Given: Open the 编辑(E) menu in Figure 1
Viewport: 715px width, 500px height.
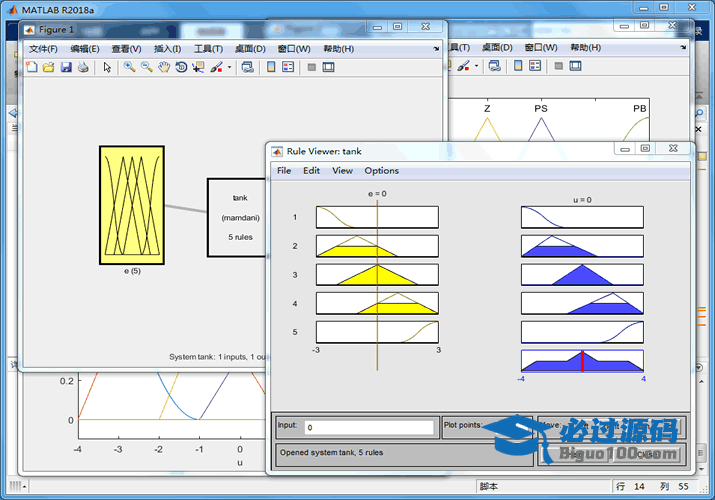Looking at the screenshot, I should pyautogui.click(x=85, y=49).
